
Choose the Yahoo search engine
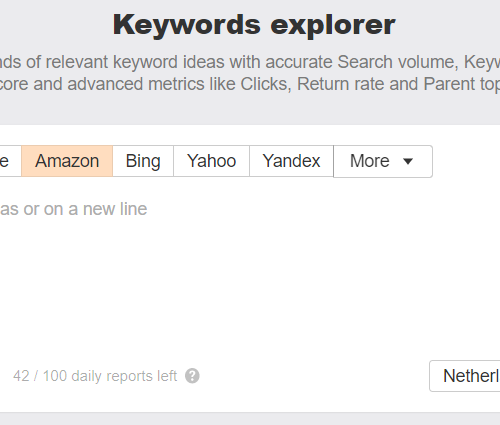pos(211,161)
